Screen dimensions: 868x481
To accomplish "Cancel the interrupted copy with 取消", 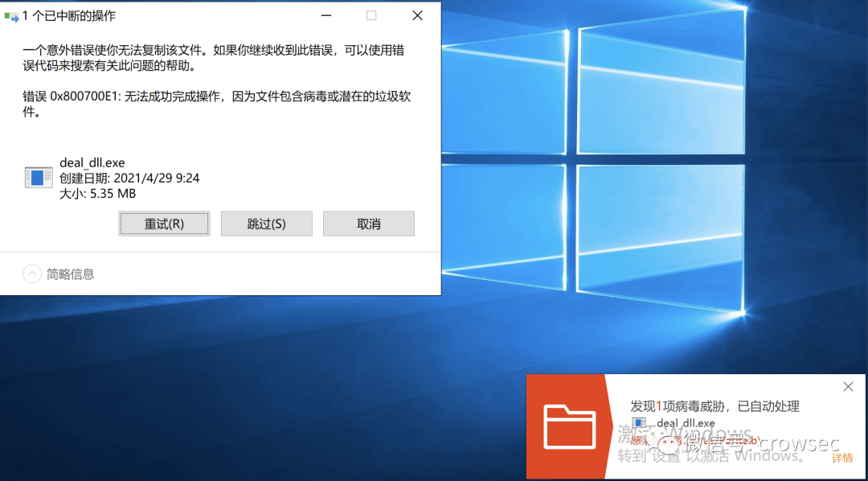I will (x=369, y=224).
